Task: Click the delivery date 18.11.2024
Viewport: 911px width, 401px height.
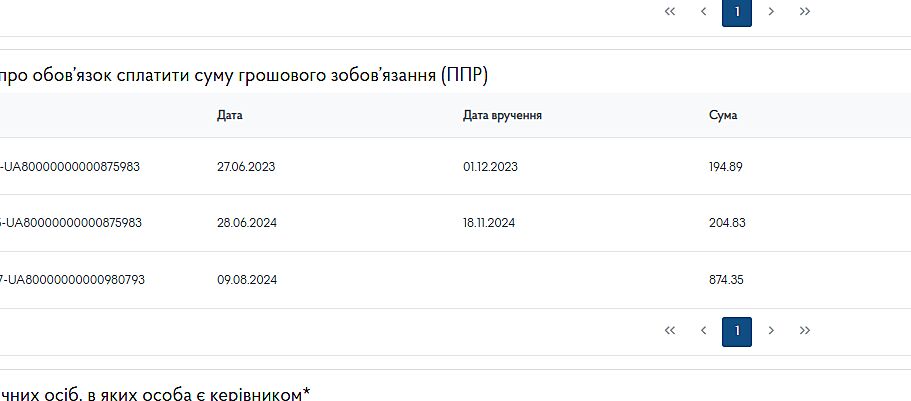Action: click(489, 223)
